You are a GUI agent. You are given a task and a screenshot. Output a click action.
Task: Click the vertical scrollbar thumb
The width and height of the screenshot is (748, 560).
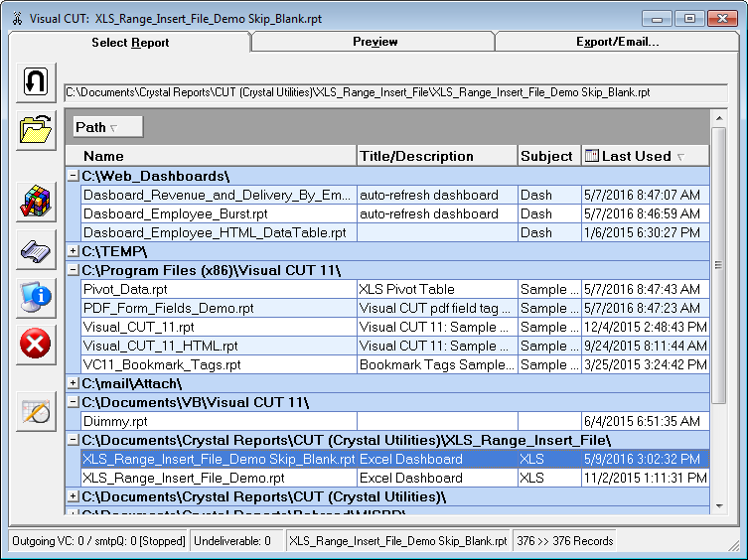[719, 265]
